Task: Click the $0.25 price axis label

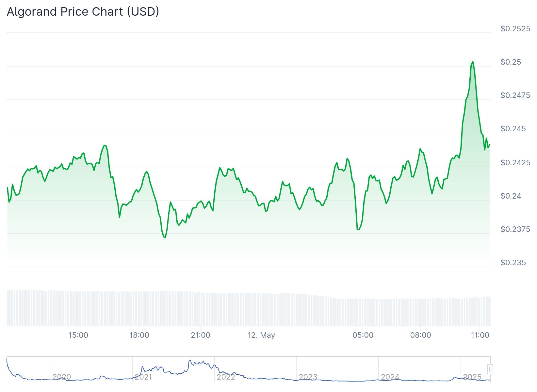Action: [x=511, y=62]
